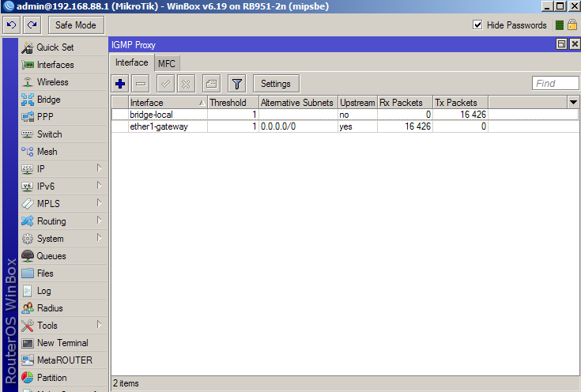The image size is (581, 392).
Task: Enable Safe Mode
Action: pyautogui.click(x=76, y=25)
